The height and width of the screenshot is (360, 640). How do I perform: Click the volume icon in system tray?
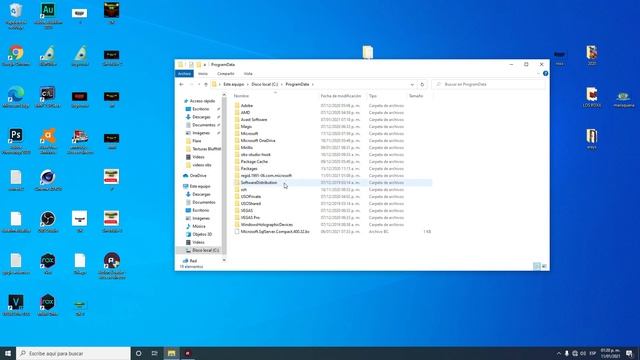tap(583, 353)
